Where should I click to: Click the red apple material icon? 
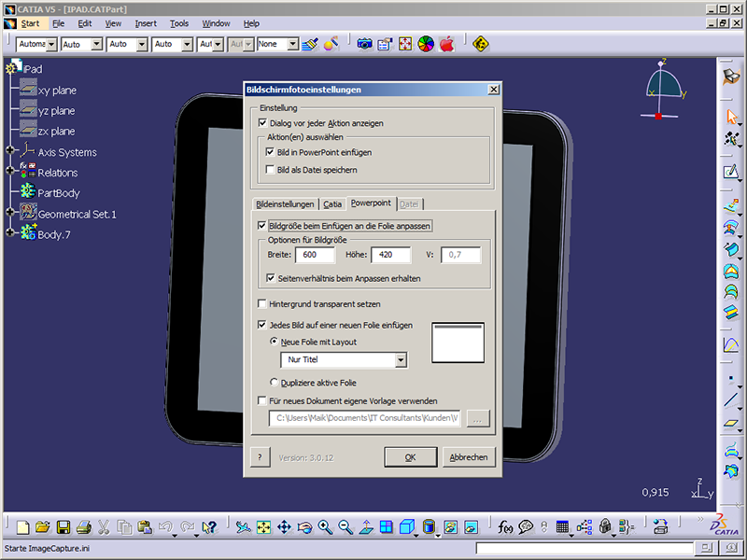(447, 44)
